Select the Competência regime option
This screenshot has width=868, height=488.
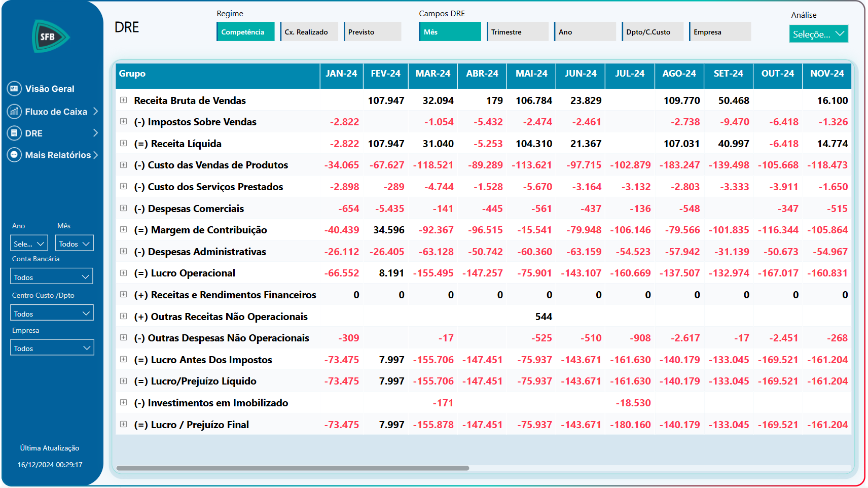coord(245,31)
